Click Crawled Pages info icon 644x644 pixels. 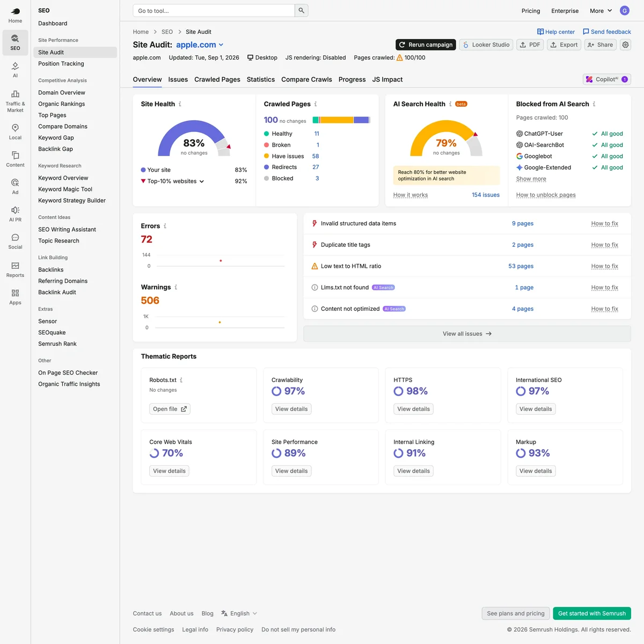coord(316,104)
